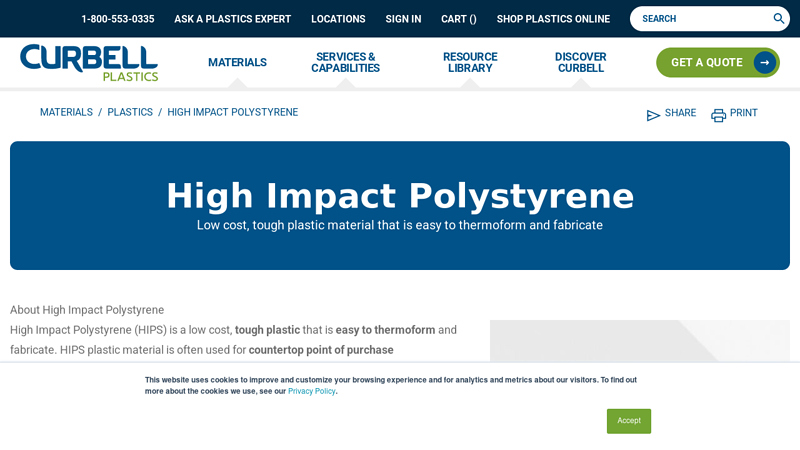The image size is (800, 450).
Task: Go to Plastics breadcrumb
Action: click(x=130, y=112)
